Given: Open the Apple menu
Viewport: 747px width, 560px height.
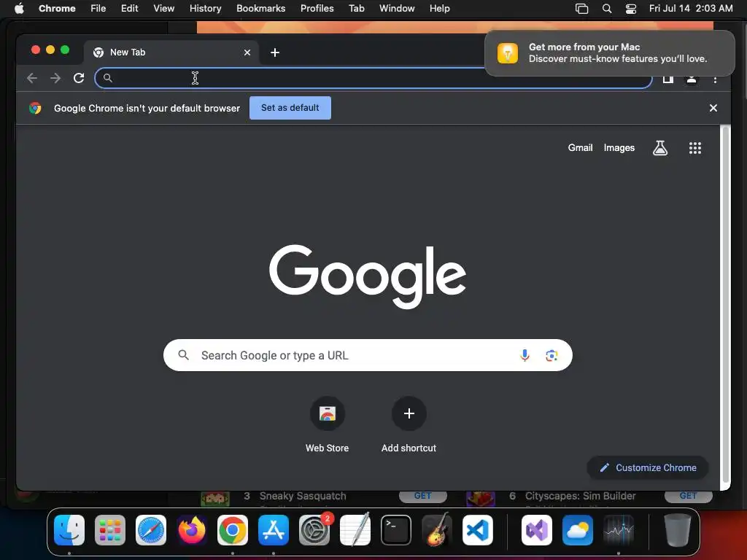Looking at the screenshot, I should click(x=19, y=9).
